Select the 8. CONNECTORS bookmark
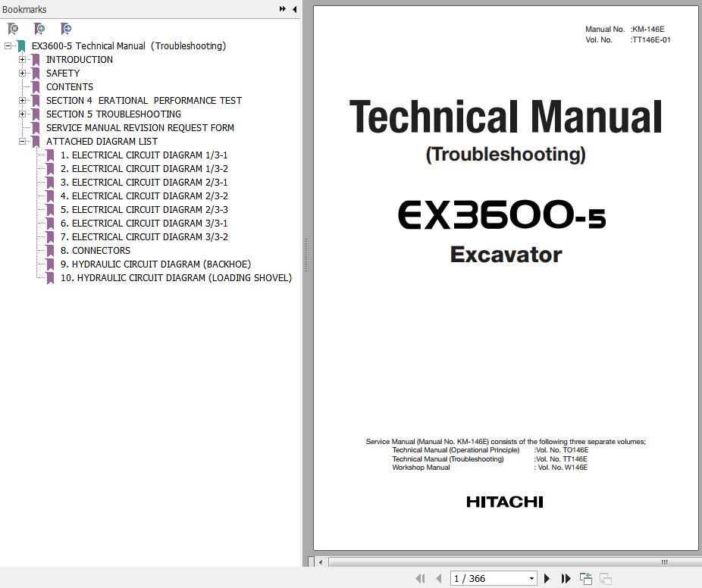Viewport: 702px width, 588px height. point(96,251)
